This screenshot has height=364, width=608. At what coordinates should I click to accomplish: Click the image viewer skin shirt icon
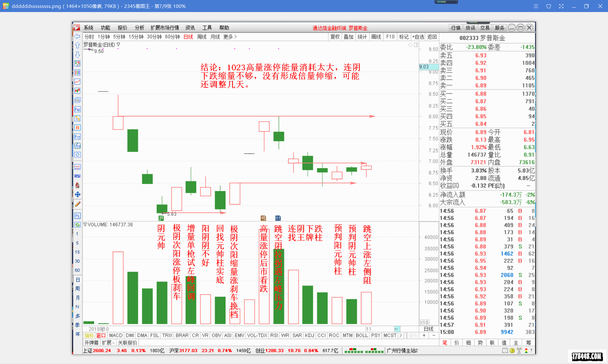point(548,6)
